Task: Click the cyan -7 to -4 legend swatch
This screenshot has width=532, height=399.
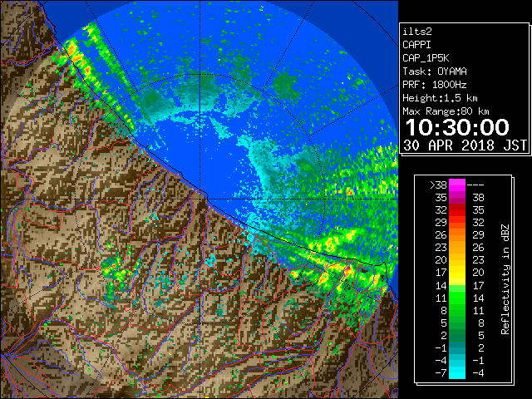Action: (x=457, y=373)
